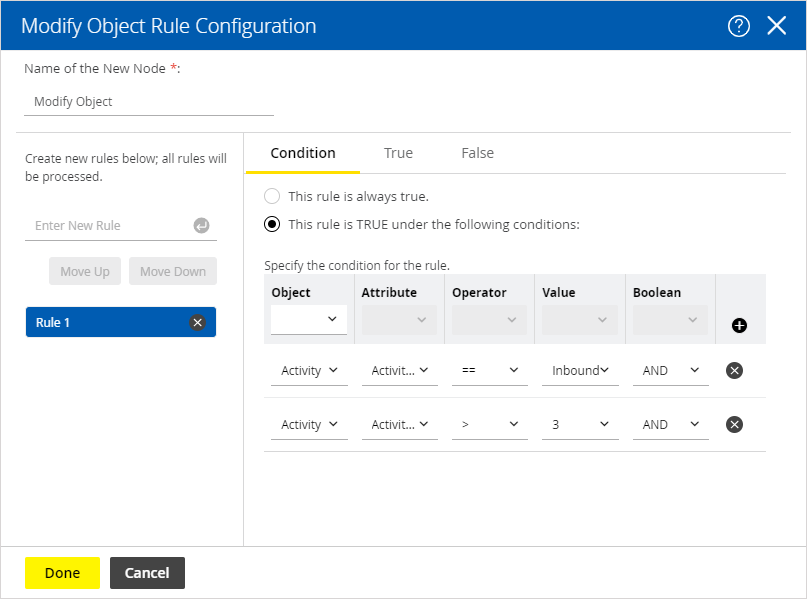This screenshot has width=807, height=599.
Task: Open the header Operator dropdown
Action: click(x=489, y=320)
